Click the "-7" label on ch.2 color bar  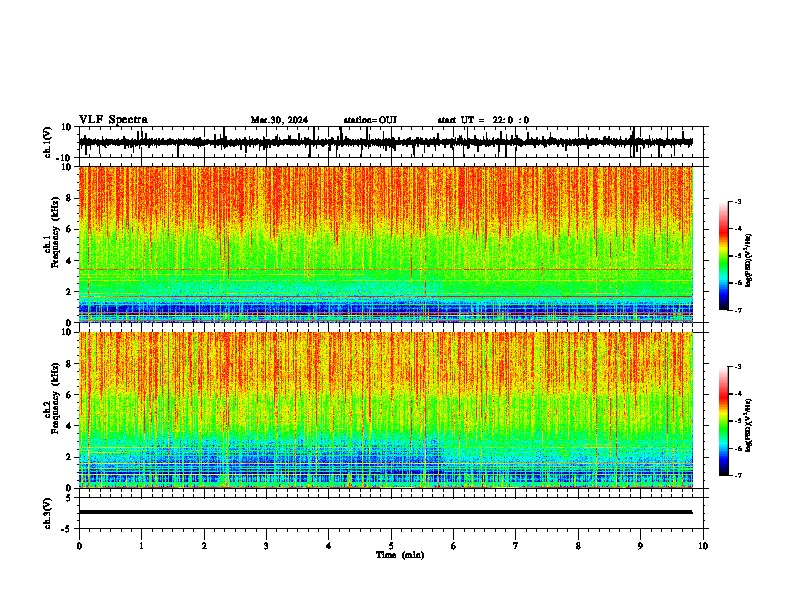coord(738,476)
